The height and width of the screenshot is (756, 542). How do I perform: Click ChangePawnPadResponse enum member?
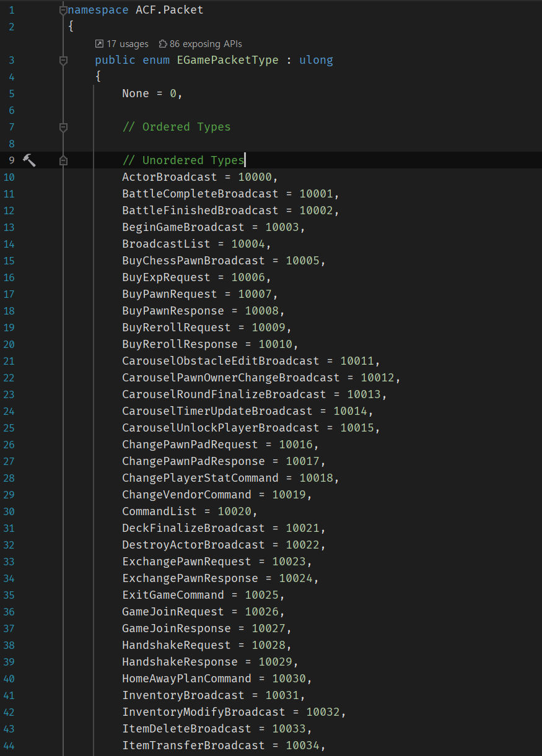tap(193, 461)
